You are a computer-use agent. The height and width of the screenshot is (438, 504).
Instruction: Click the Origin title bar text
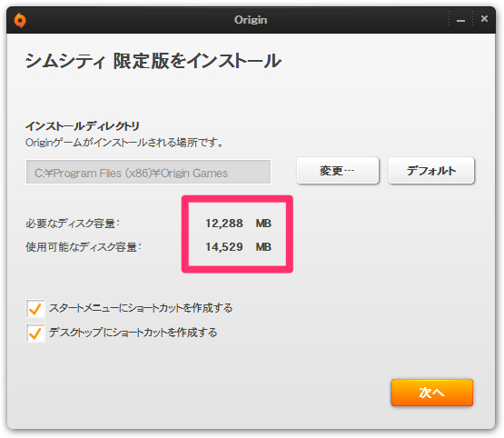(x=251, y=20)
